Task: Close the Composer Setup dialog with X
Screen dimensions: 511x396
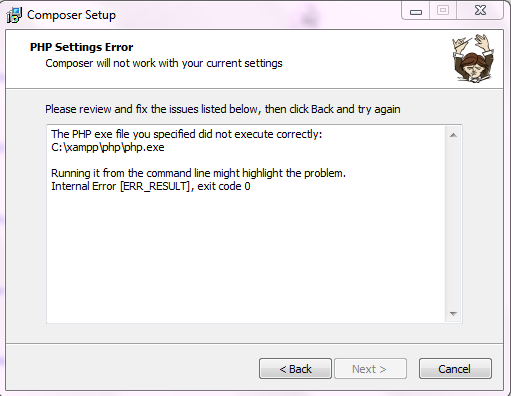Action: pyautogui.click(x=480, y=11)
